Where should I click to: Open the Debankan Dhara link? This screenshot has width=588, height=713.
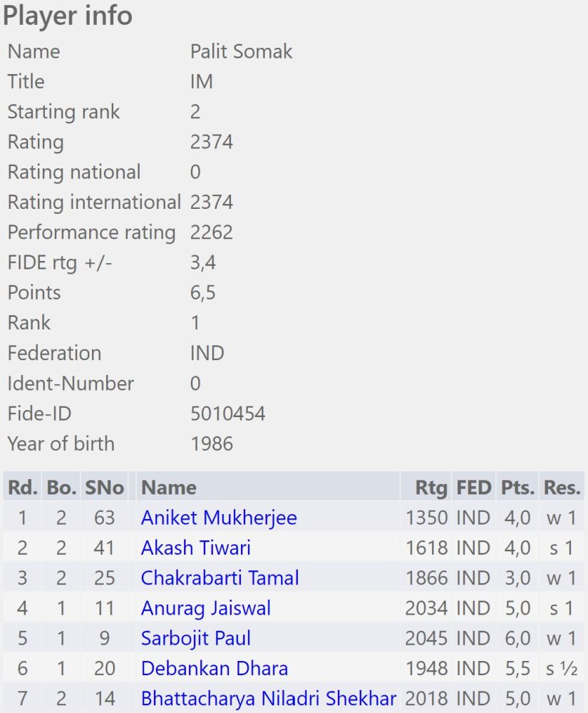coord(215,669)
